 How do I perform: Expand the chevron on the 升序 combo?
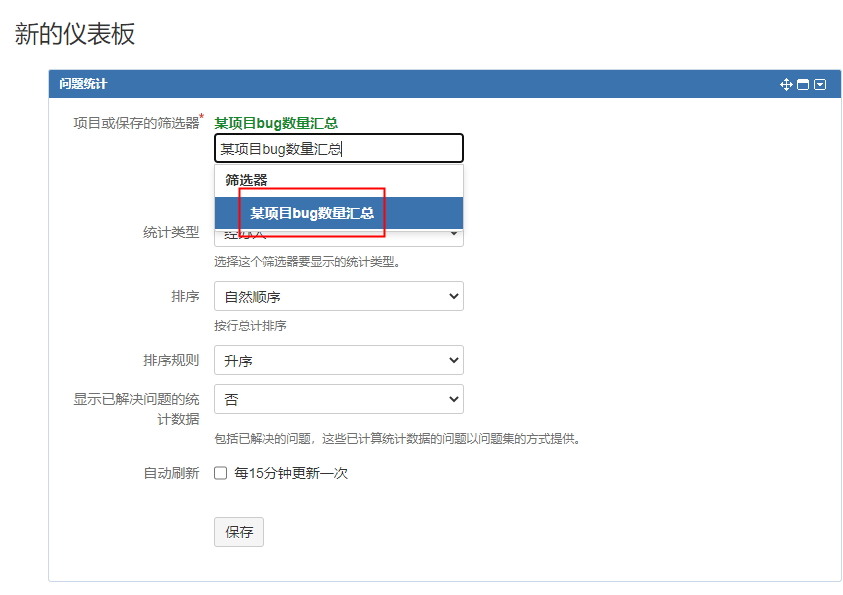click(453, 360)
